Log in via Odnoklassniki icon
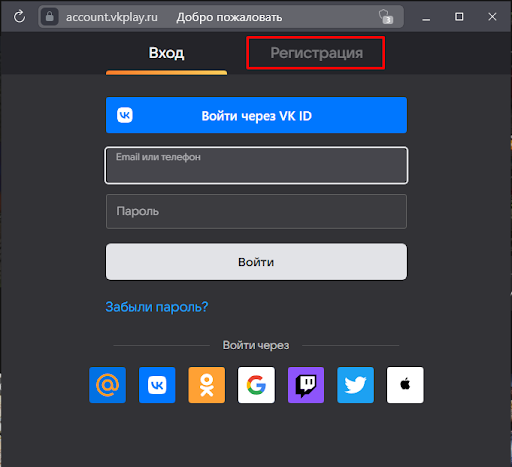Image resolution: width=512 pixels, height=467 pixels. pyautogui.click(x=207, y=385)
